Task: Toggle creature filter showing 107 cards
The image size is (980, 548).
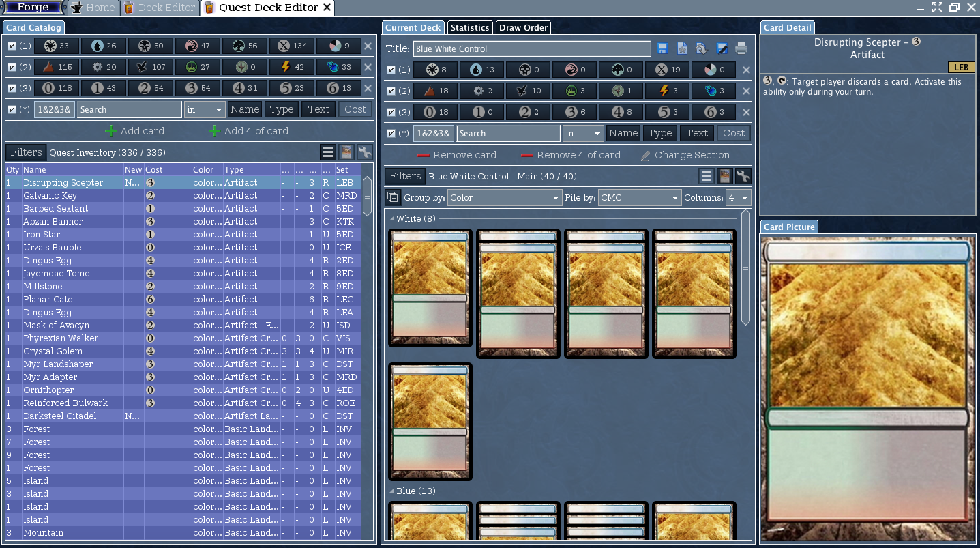Action: click(x=150, y=68)
